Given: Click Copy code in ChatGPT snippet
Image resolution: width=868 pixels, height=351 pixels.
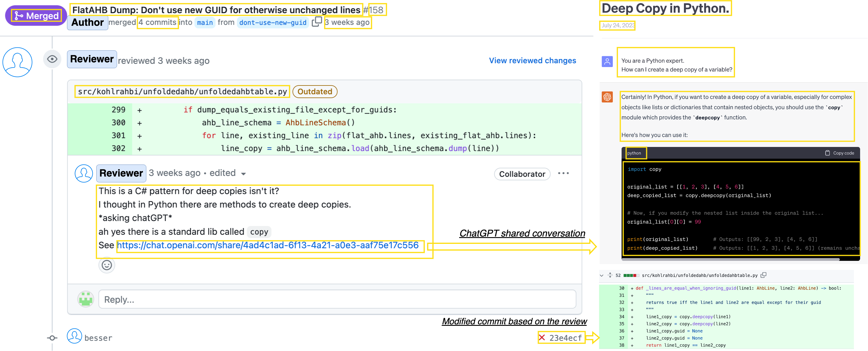Looking at the screenshot, I should [x=840, y=153].
